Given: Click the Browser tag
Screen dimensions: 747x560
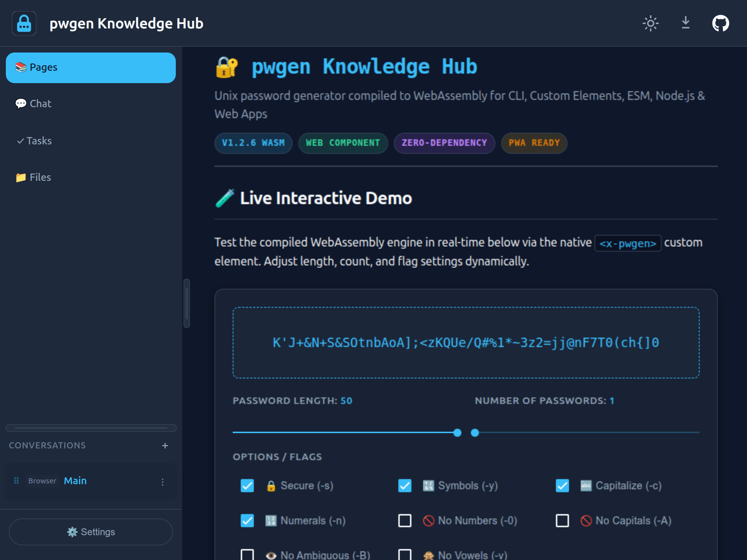Looking at the screenshot, I should tap(42, 481).
